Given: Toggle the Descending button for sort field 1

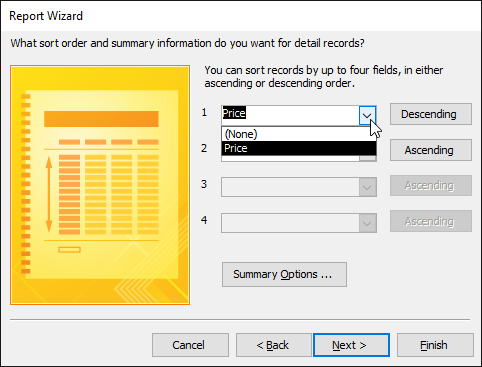Looking at the screenshot, I should pyautogui.click(x=431, y=114).
